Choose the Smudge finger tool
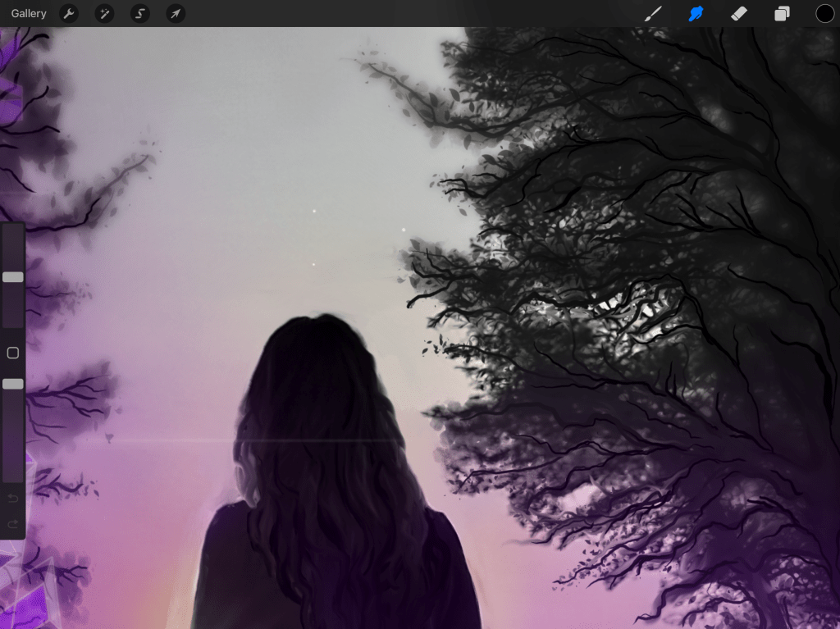The height and width of the screenshot is (629, 840). pos(696,14)
